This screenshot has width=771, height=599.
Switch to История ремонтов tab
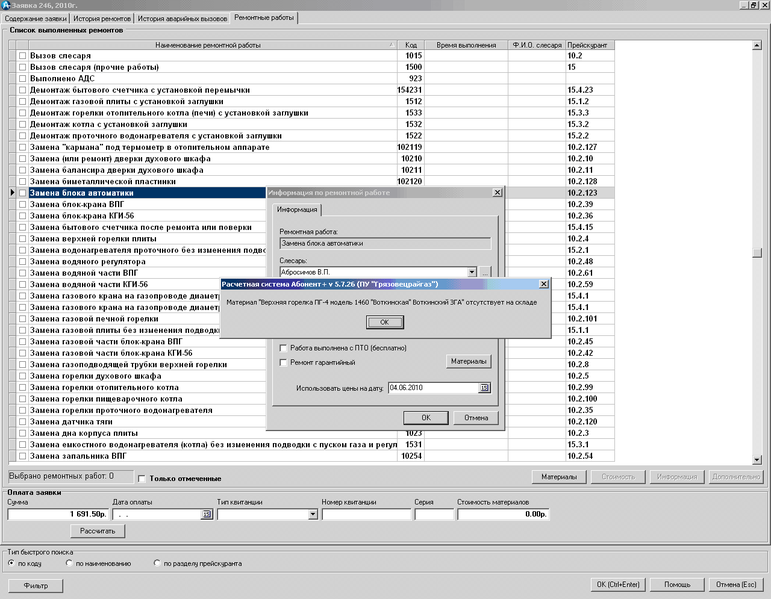point(102,18)
